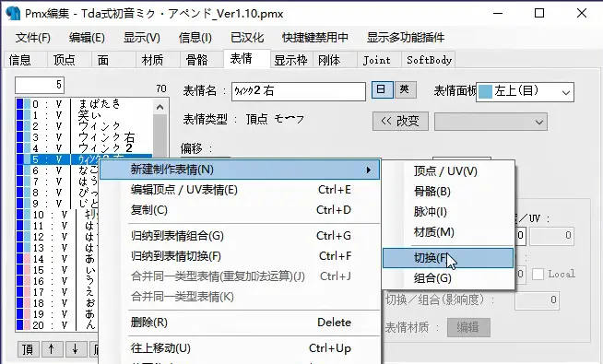Switch name language to 日 (Japanese)
The height and width of the screenshot is (364, 603).
click(382, 90)
